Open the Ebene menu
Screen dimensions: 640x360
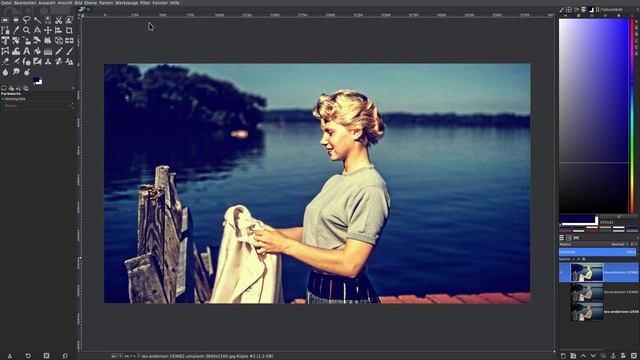coord(91,2)
